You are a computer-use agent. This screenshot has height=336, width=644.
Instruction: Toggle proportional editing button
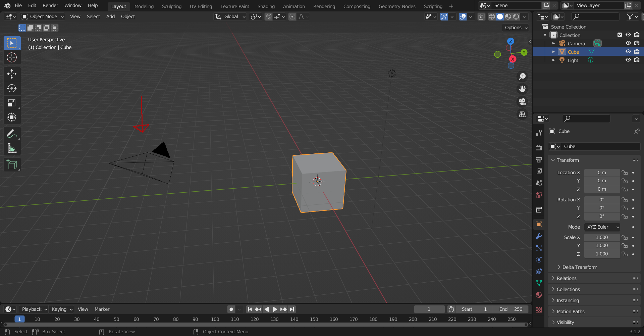click(292, 17)
